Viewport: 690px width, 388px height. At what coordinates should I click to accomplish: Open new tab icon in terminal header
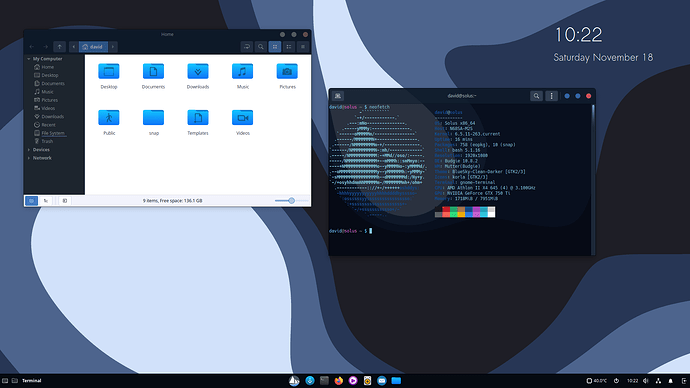coord(338,96)
